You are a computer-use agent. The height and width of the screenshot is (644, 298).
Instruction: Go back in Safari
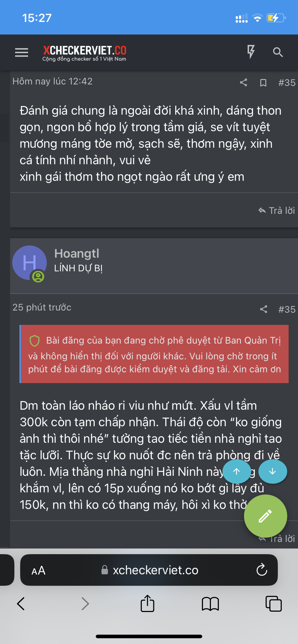click(21, 604)
